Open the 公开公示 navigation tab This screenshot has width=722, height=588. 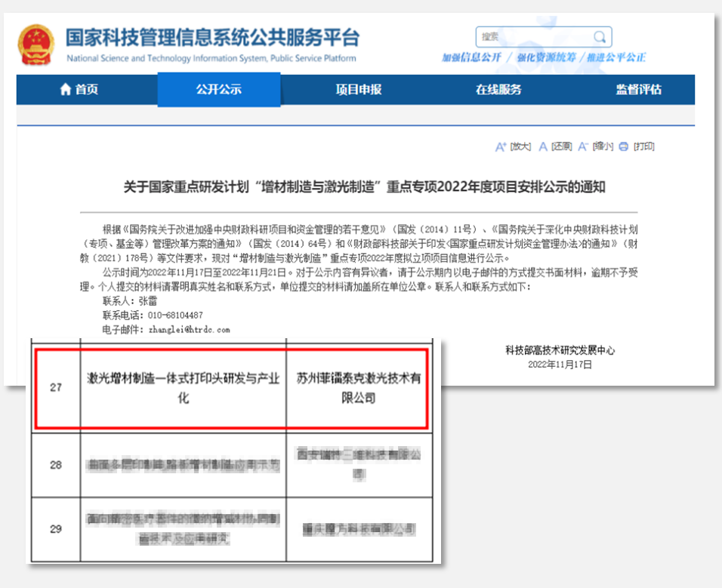click(219, 90)
